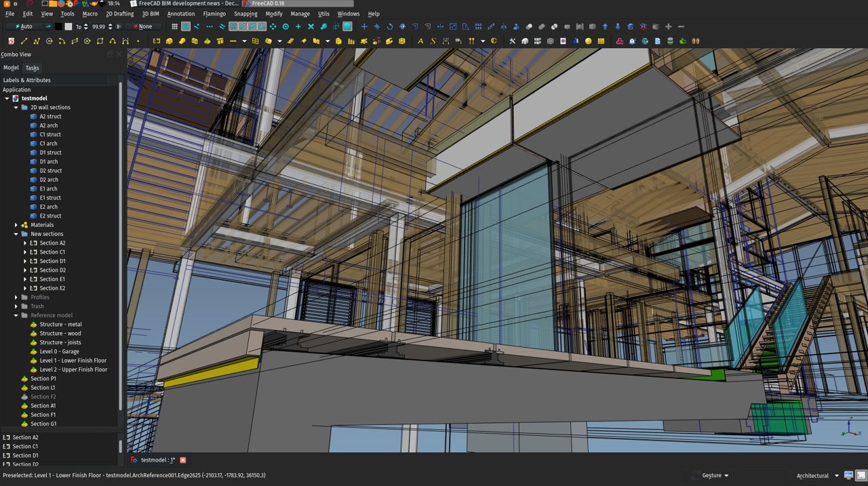Click the line color swatch in the toolbar
The image size is (868, 486).
tap(59, 26)
